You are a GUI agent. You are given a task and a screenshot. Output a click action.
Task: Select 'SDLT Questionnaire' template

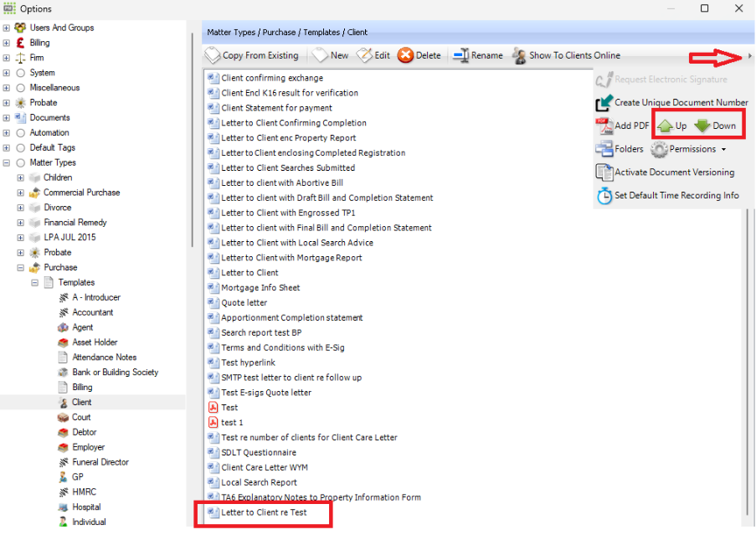(x=259, y=452)
